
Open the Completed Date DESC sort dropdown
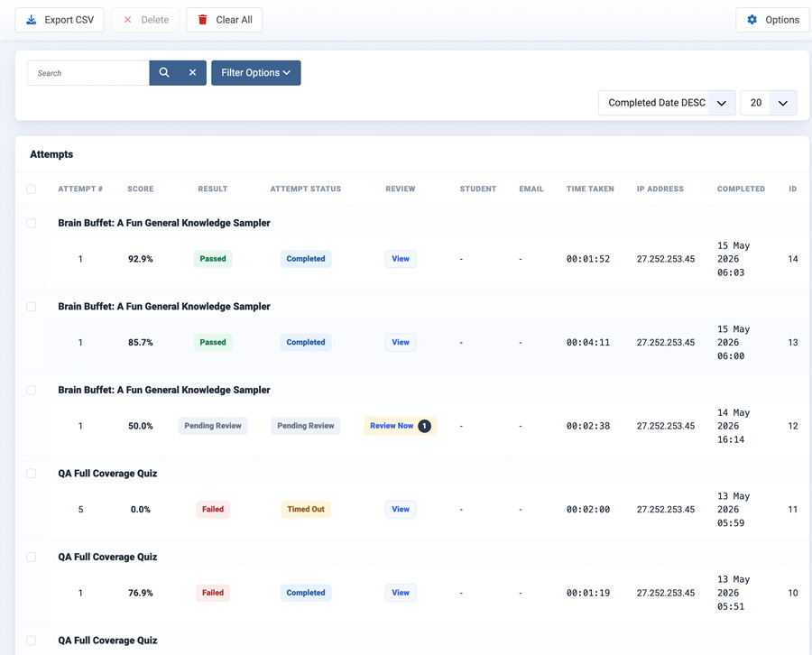coord(667,103)
